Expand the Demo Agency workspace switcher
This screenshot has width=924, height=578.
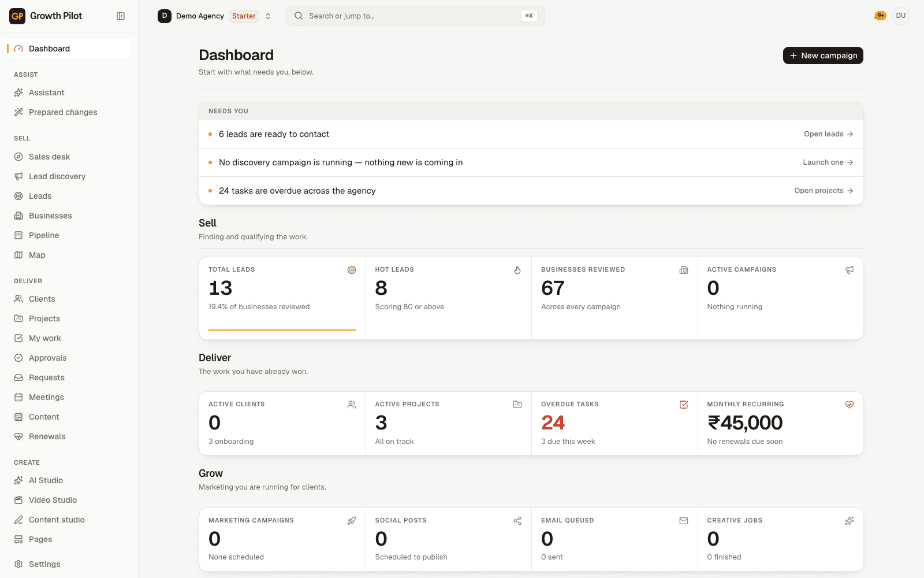point(268,16)
